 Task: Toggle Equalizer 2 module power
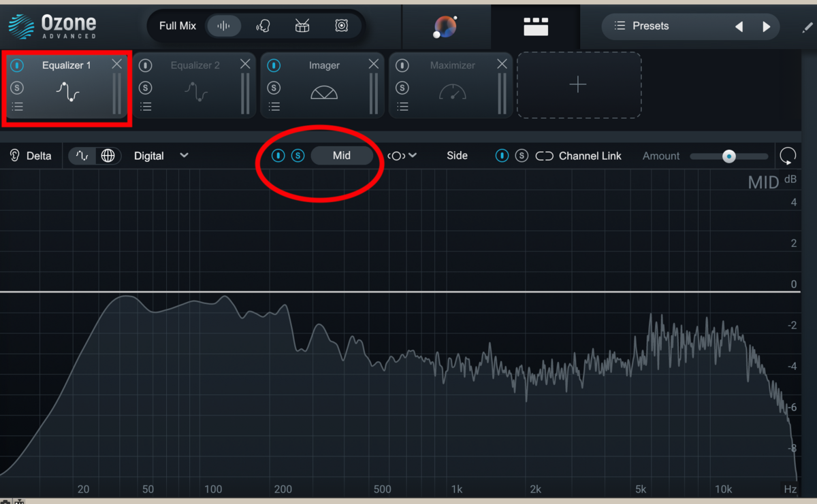point(145,66)
